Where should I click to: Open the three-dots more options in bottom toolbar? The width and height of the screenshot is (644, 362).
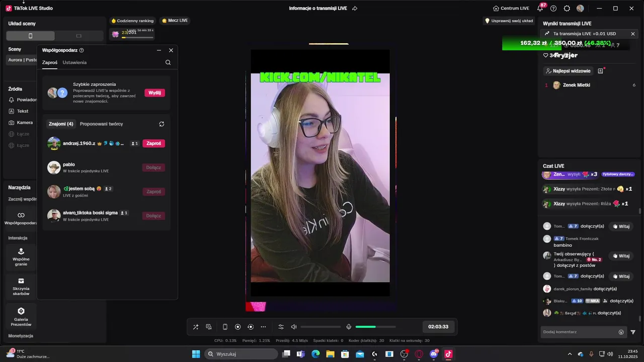(263, 327)
